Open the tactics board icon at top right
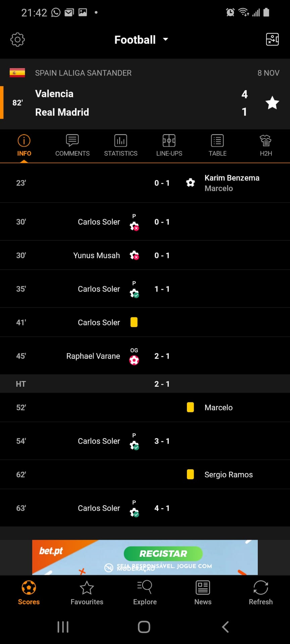The image size is (290, 644). click(272, 40)
